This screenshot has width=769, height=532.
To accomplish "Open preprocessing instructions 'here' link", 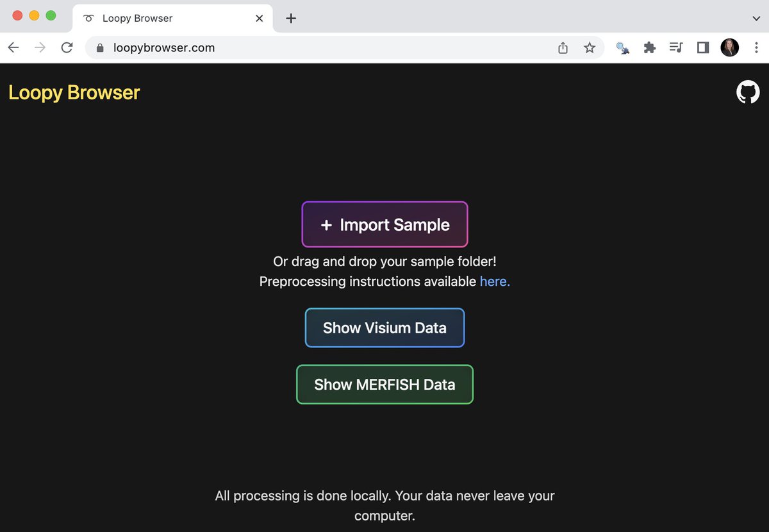I will 495,281.
